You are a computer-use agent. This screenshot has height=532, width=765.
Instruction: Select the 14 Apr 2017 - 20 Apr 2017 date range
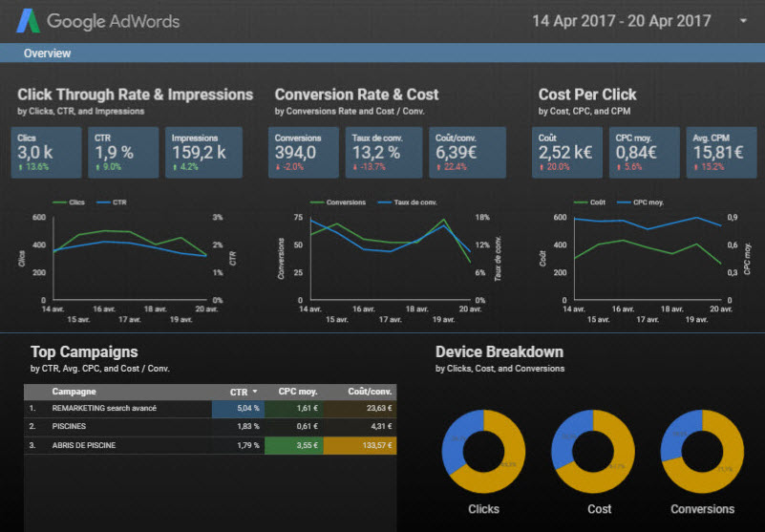pos(621,21)
